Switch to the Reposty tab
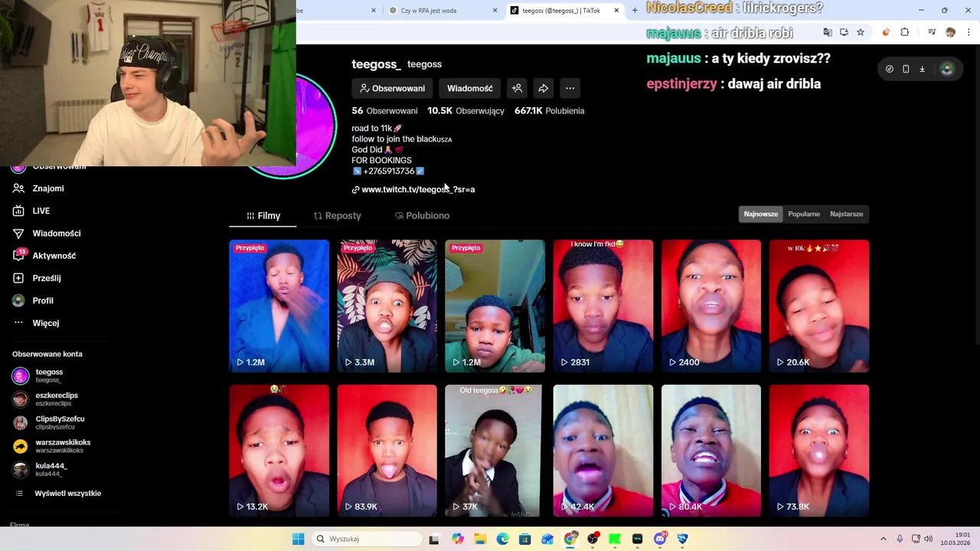 coord(337,216)
